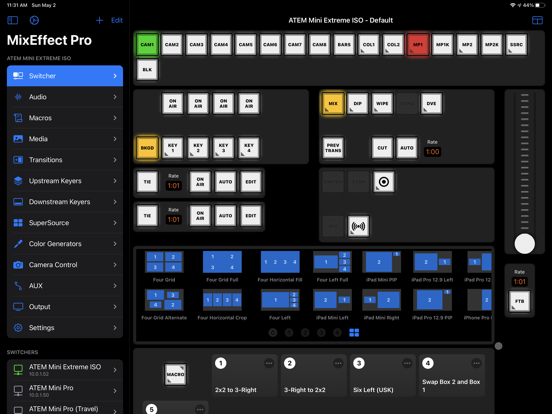552x414 pixels.
Task: Expand AUX chevron
Action: click(115, 286)
